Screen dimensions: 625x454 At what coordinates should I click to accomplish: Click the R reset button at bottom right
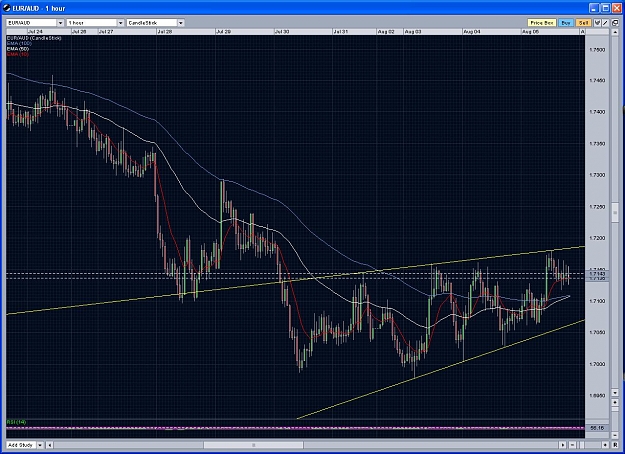point(615,445)
